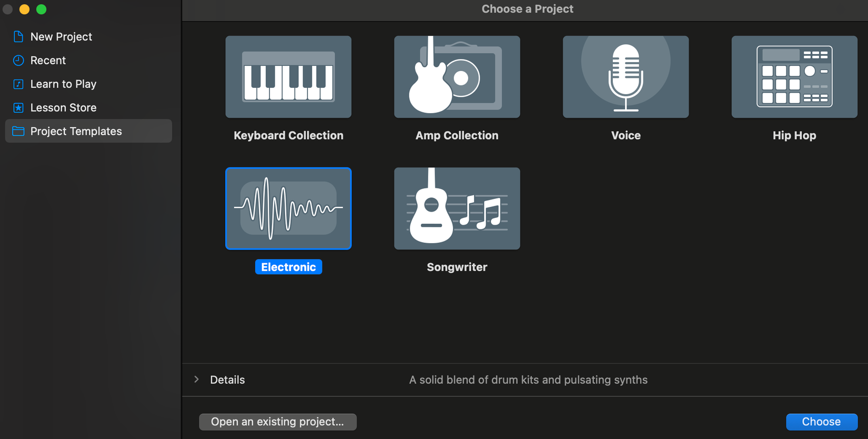Open an existing project
Image resolution: width=868 pixels, height=439 pixels.
pyautogui.click(x=277, y=421)
